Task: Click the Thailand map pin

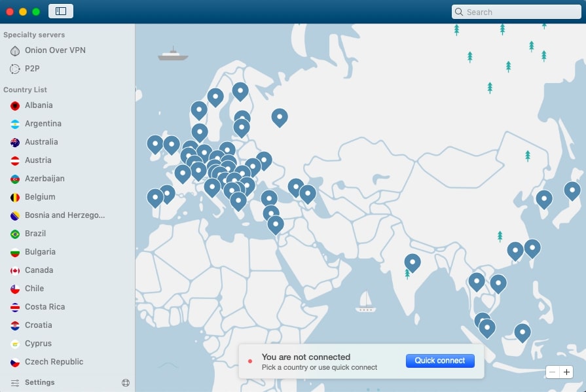Action: [x=477, y=281]
